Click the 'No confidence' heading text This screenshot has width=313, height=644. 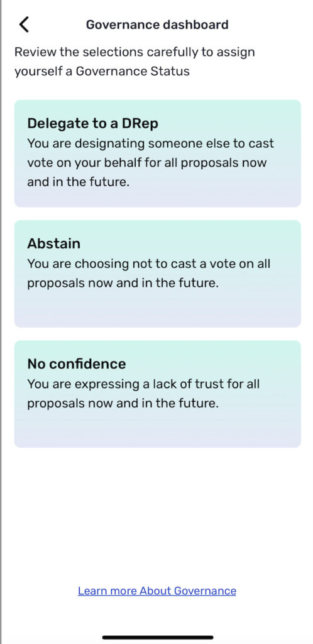(77, 364)
